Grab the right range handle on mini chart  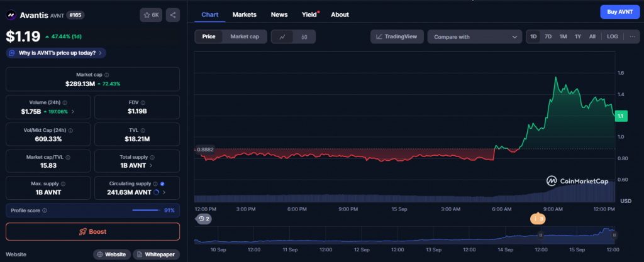(x=614, y=235)
